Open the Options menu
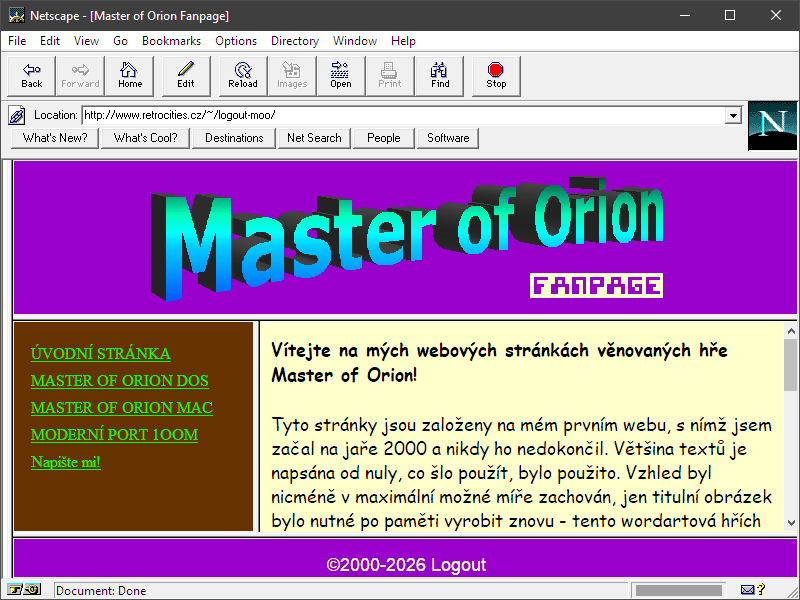The image size is (800, 600). pyautogui.click(x=236, y=41)
